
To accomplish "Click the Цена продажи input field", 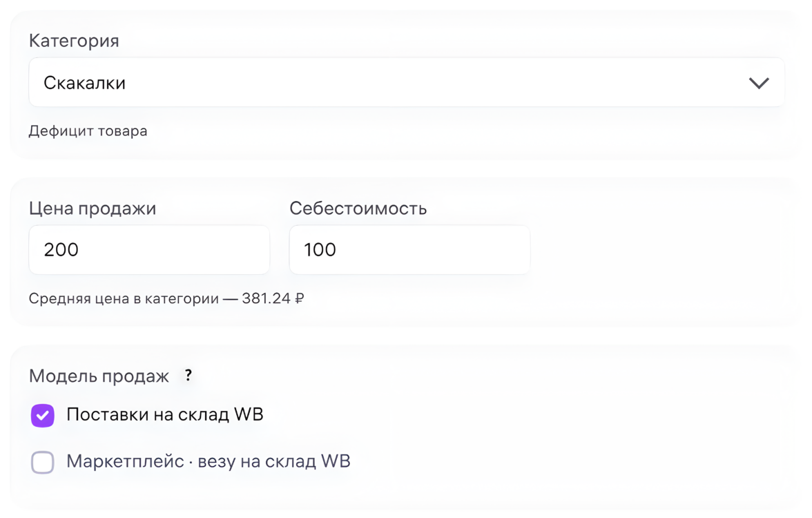I will point(149,250).
